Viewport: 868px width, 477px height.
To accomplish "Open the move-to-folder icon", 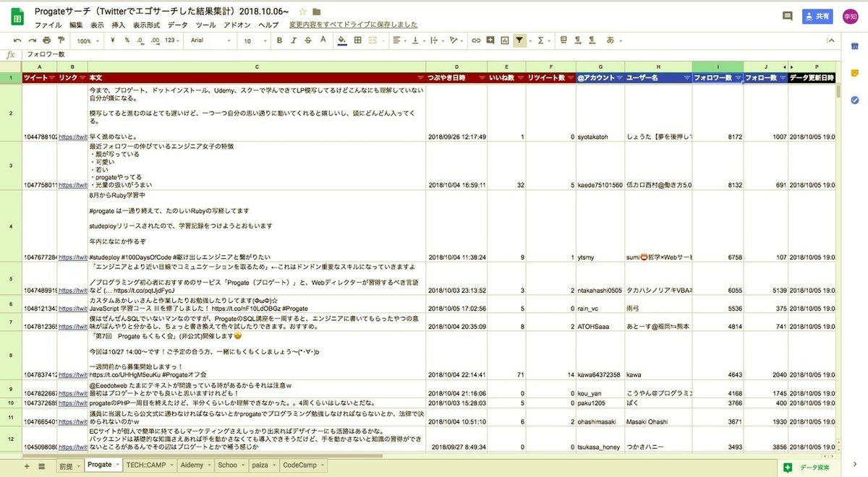I will coord(317,12).
